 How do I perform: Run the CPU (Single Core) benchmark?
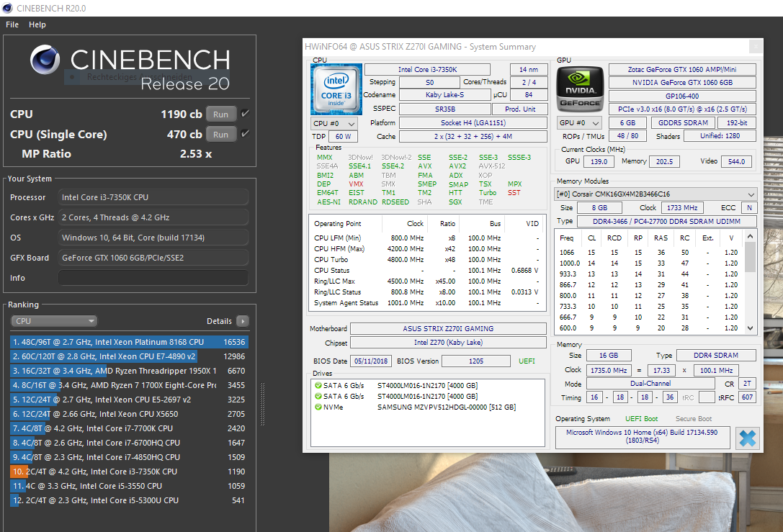coord(220,134)
